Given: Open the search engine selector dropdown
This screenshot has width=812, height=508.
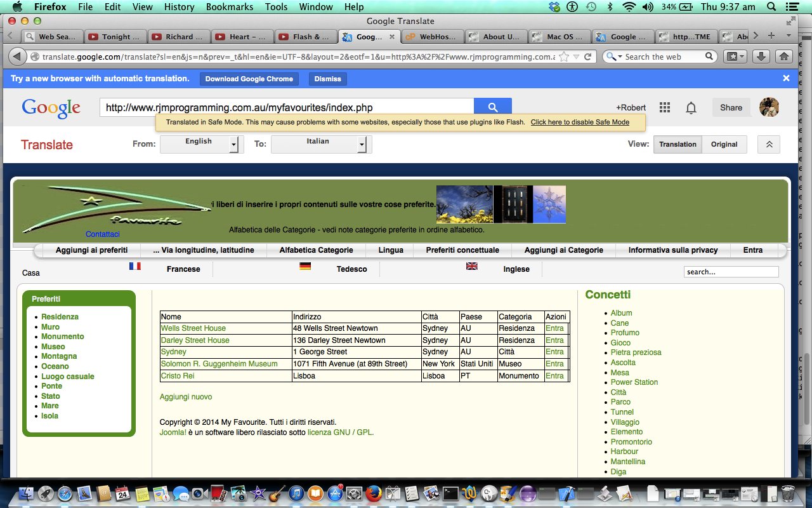Looking at the screenshot, I should coord(614,57).
